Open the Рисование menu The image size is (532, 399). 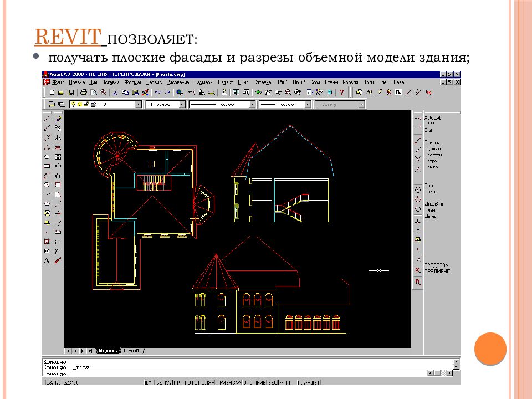[178, 83]
